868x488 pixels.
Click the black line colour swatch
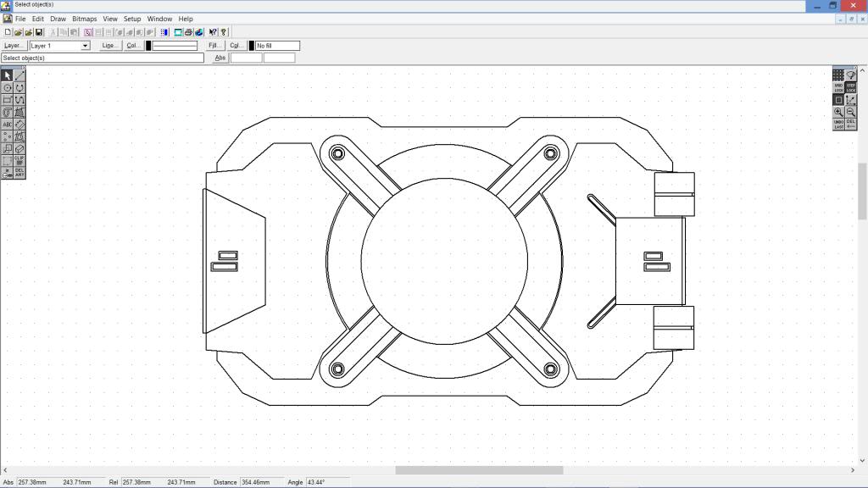click(148, 46)
